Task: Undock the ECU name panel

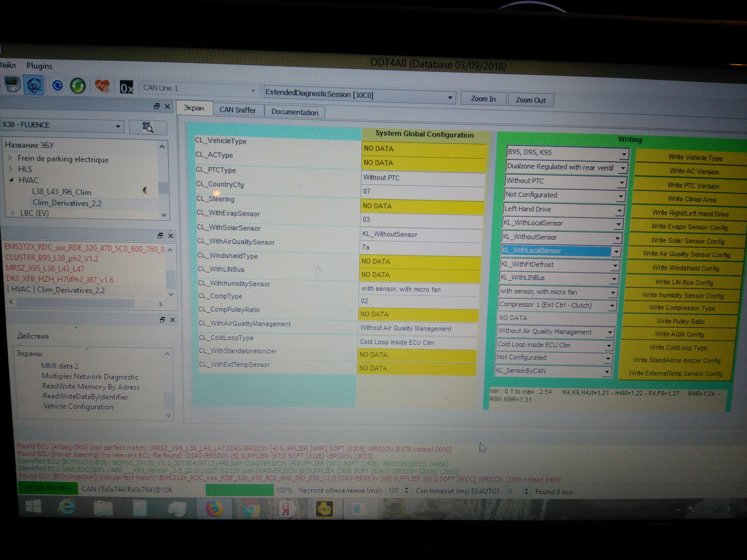Action: (157, 106)
